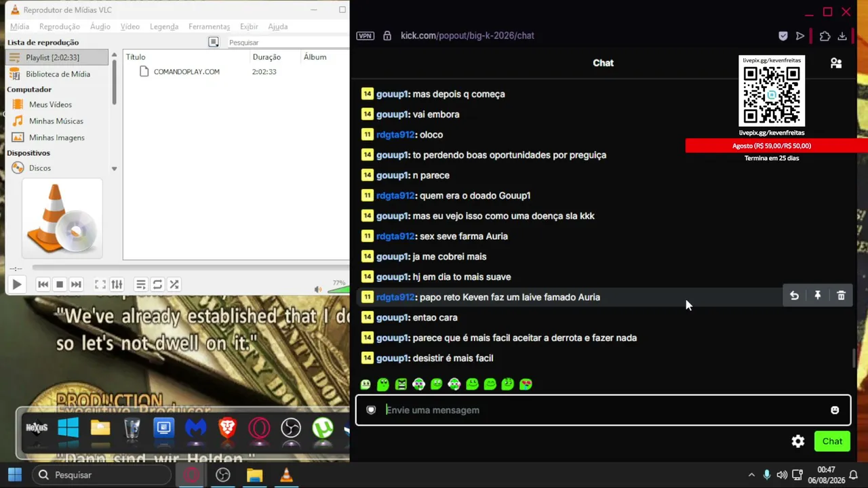The image size is (868, 488).
Task: Select Biblioteca de Mídia in VLC sidebar
Action: 57,74
